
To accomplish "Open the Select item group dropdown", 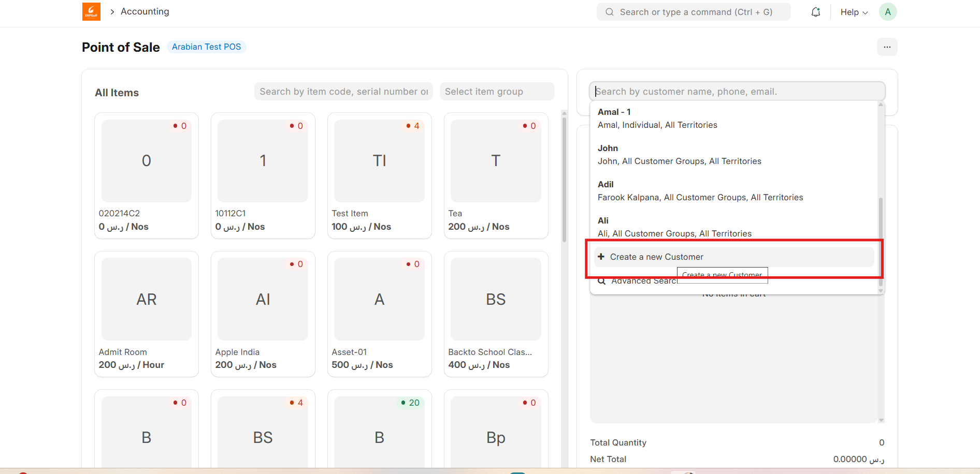I will (x=497, y=92).
